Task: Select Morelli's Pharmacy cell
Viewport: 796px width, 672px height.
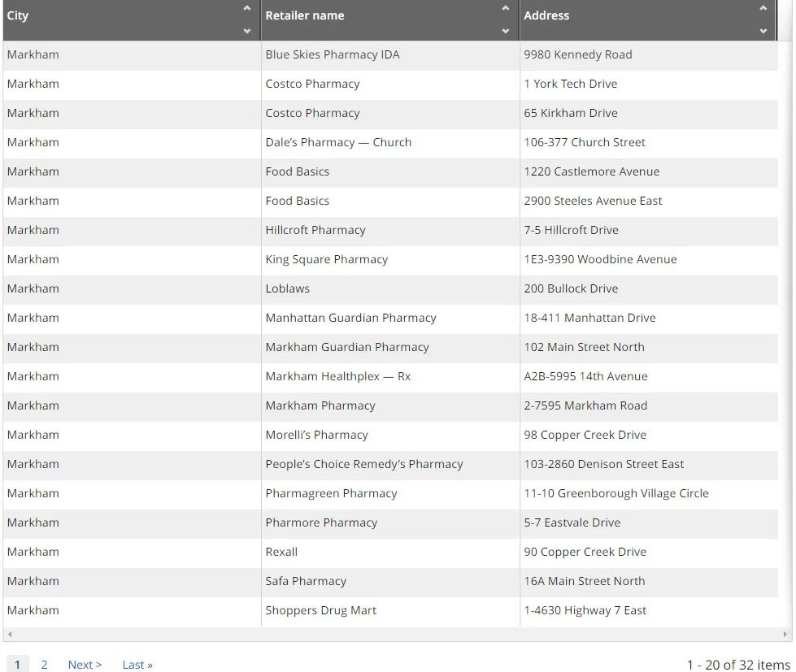Action: pyautogui.click(x=390, y=436)
